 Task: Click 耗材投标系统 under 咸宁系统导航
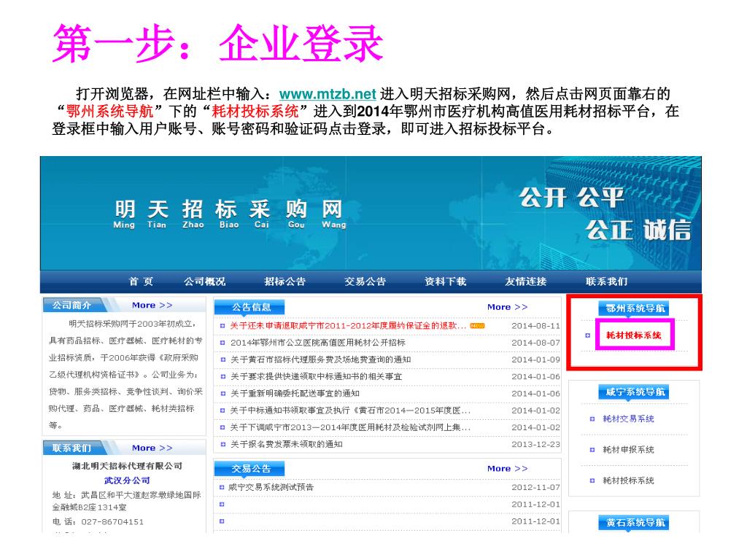pos(628,481)
